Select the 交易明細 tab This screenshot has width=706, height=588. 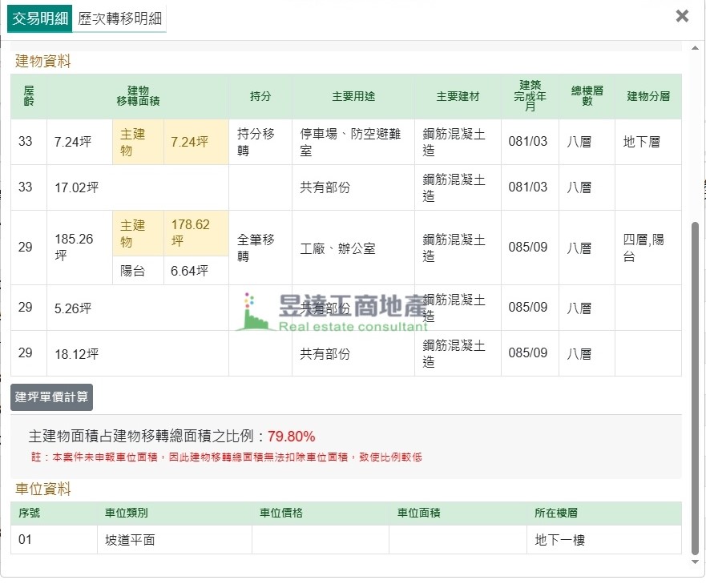[x=40, y=19]
